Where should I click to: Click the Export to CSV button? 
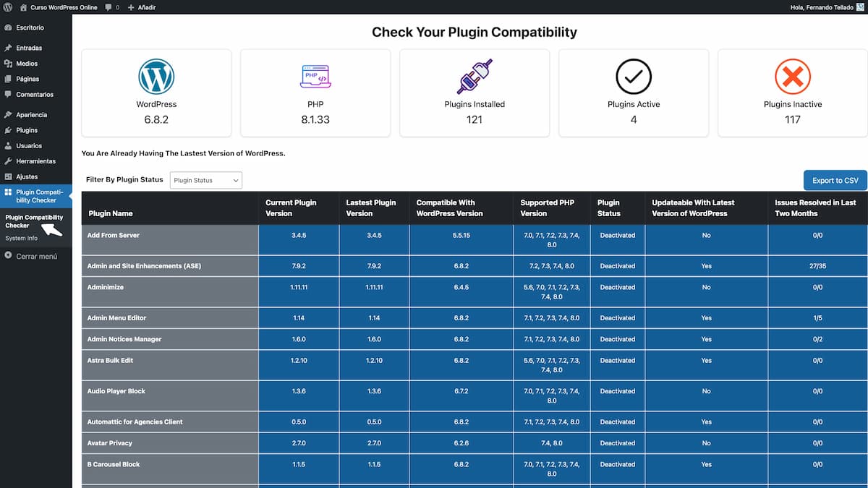[x=835, y=180]
